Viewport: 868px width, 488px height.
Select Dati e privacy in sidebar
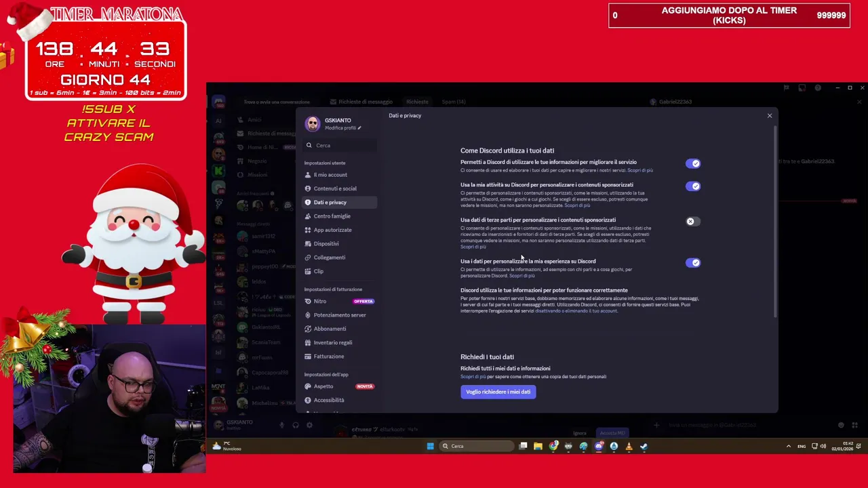[339, 202]
